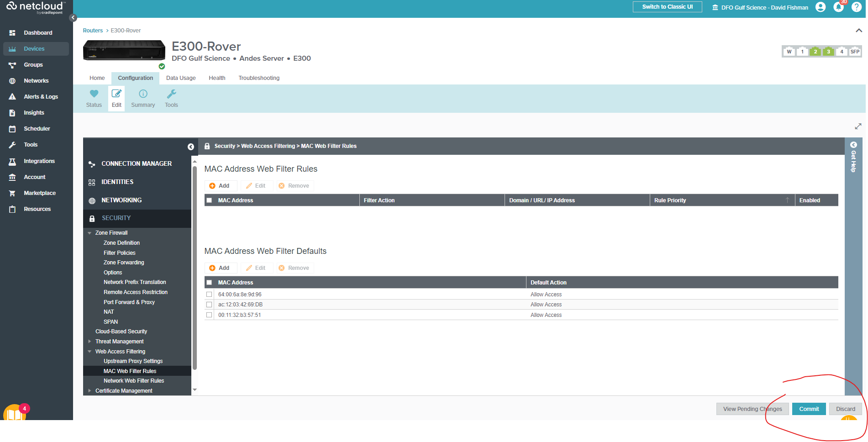Open the Scheduler calendar icon
The image size is (868, 442).
(x=12, y=129)
